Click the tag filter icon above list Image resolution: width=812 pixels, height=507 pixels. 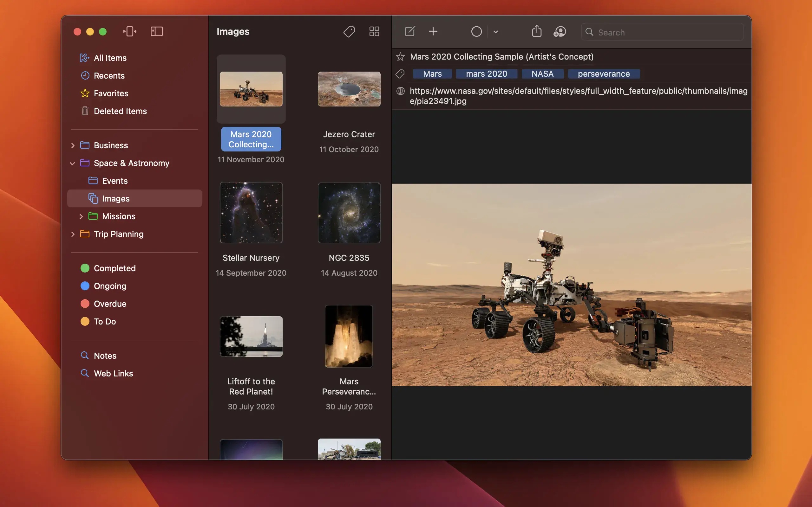[x=349, y=31]
